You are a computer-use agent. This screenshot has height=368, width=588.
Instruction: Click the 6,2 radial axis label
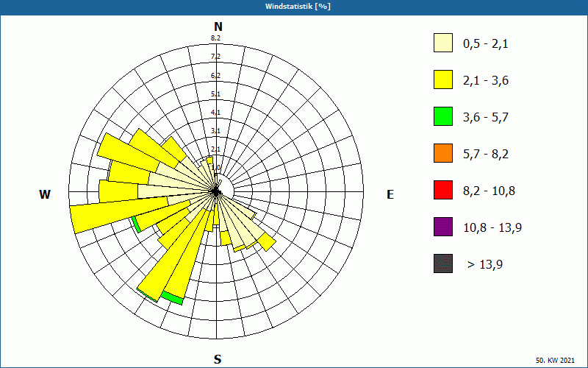tap(215, 76)
